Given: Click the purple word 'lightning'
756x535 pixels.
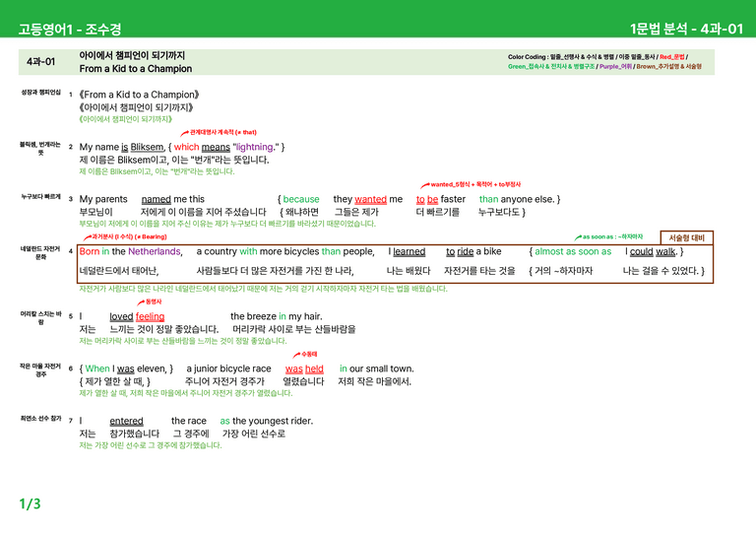Looking at the screenshot, I should (x=254, y=147).
